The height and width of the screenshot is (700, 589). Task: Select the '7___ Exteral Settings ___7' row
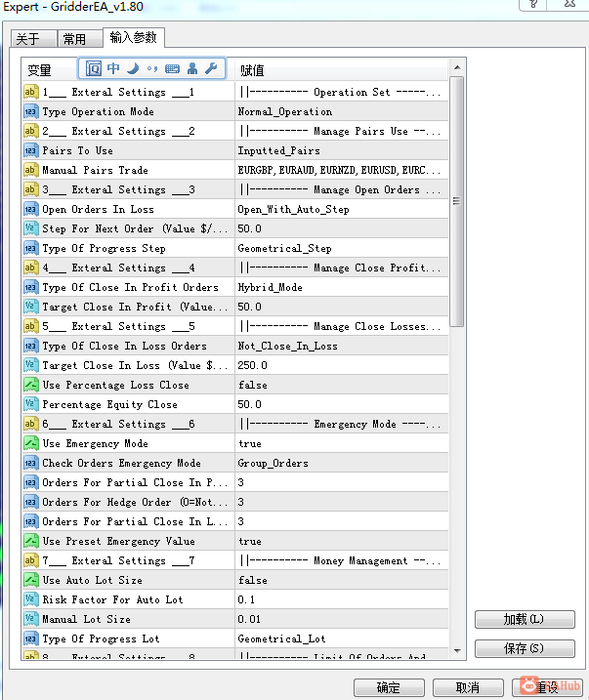[x=235, y=560]
